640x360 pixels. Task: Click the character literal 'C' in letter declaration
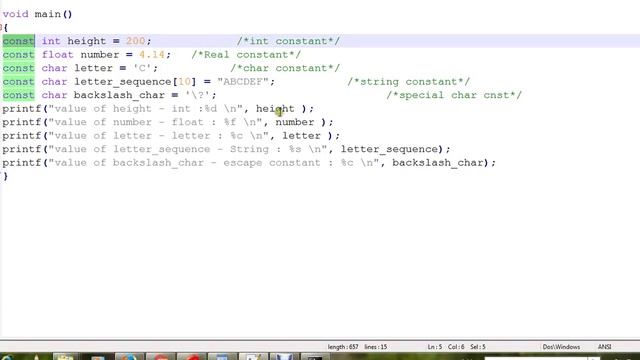[142, 68]
